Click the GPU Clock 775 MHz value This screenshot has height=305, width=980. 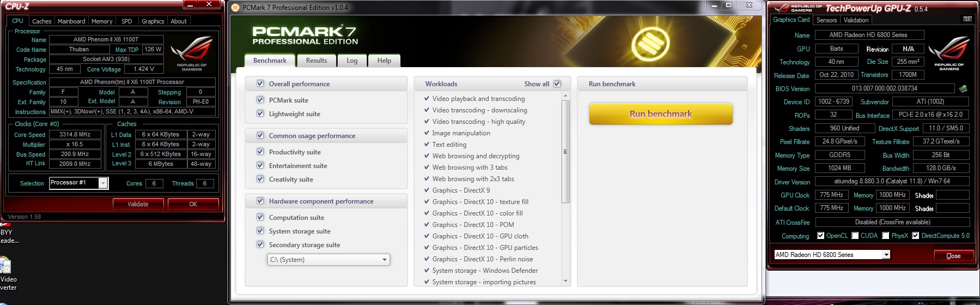click(831, 195)
